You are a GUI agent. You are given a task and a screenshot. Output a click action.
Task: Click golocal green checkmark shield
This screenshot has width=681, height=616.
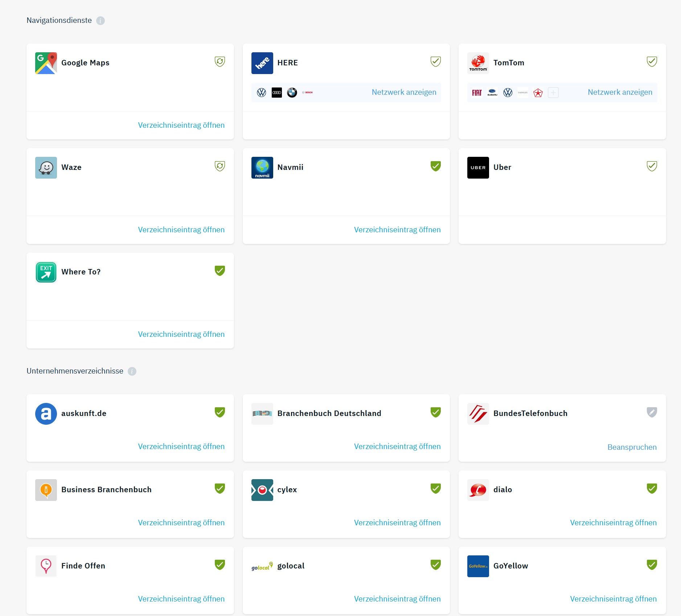(x=436, y=565)
